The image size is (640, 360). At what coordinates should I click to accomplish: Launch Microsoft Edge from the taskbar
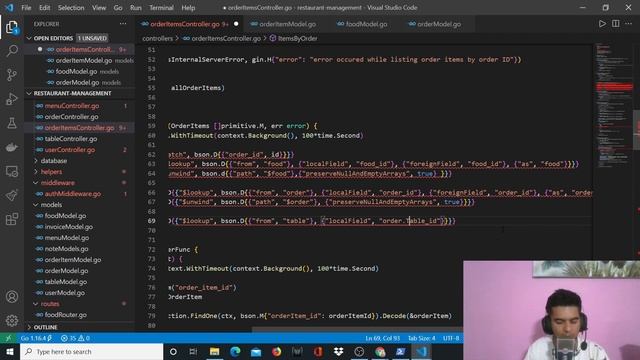point(235,351)
